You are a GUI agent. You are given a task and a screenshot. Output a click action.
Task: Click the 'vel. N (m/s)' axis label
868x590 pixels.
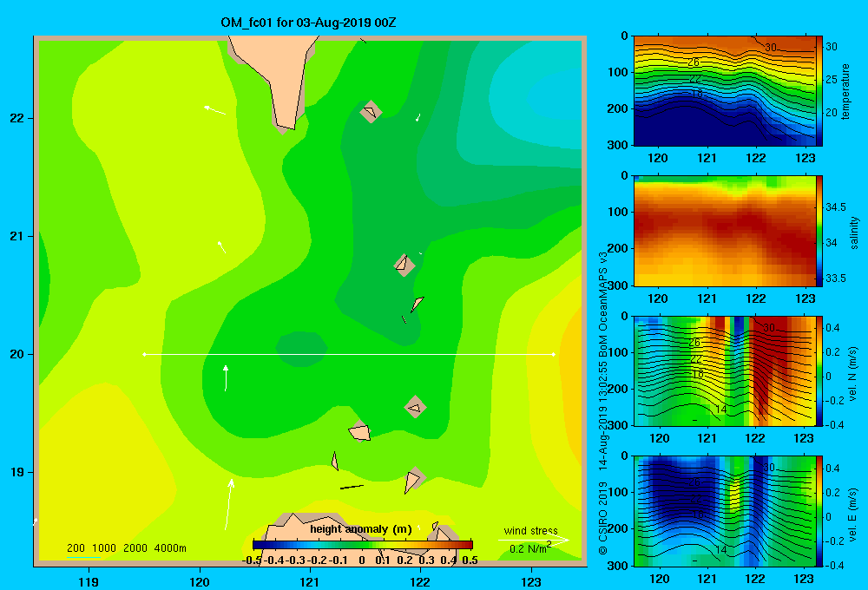tap(852, 374)
